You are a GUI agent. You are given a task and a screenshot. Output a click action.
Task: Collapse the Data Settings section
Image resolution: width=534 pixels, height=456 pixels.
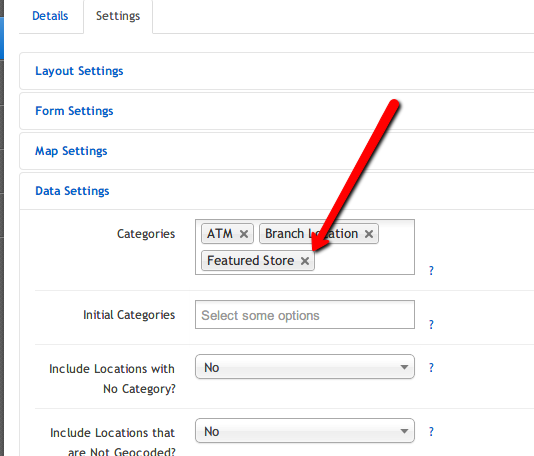point(72,191)
